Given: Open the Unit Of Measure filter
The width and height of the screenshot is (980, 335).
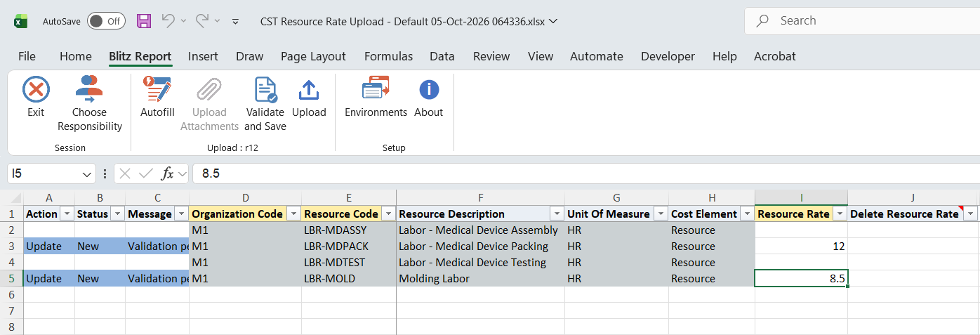Looking at the screenshot, I should [x=660, y=214].
